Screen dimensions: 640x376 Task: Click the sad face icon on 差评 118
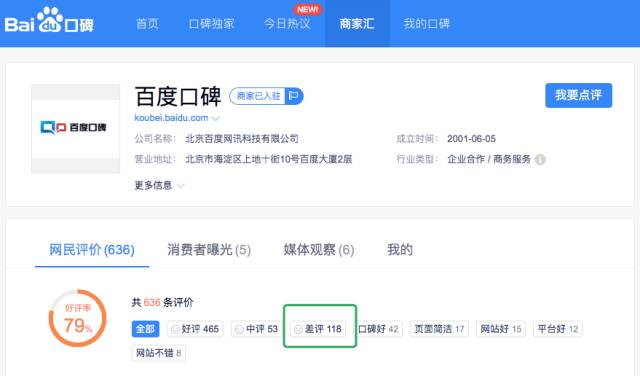click(298, 329)
